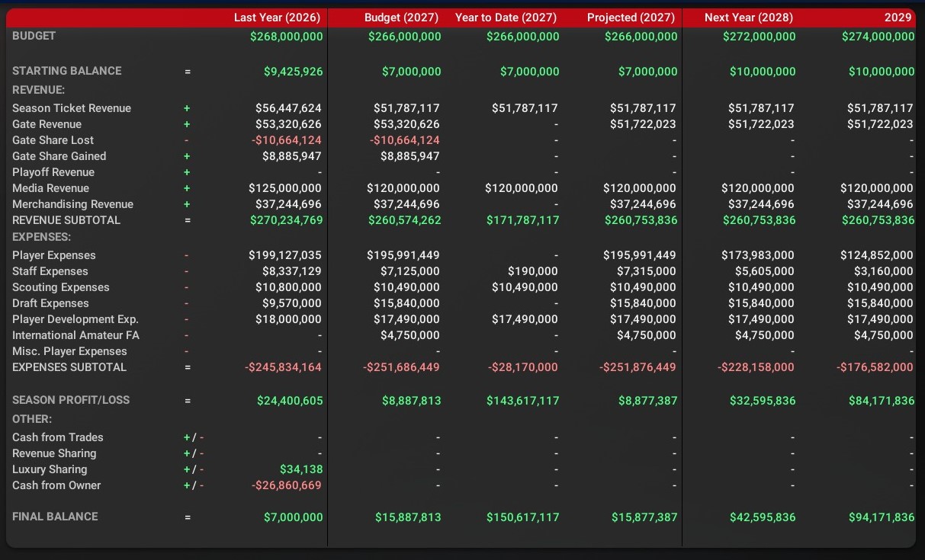Select Next Year's Player Expenses value $173,983,000

pos(757,255)
